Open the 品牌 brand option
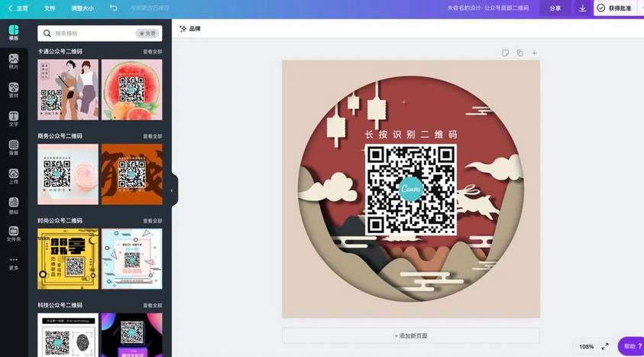Image resolution: width=644 pixels, height=357 pixels. (190, 29)
